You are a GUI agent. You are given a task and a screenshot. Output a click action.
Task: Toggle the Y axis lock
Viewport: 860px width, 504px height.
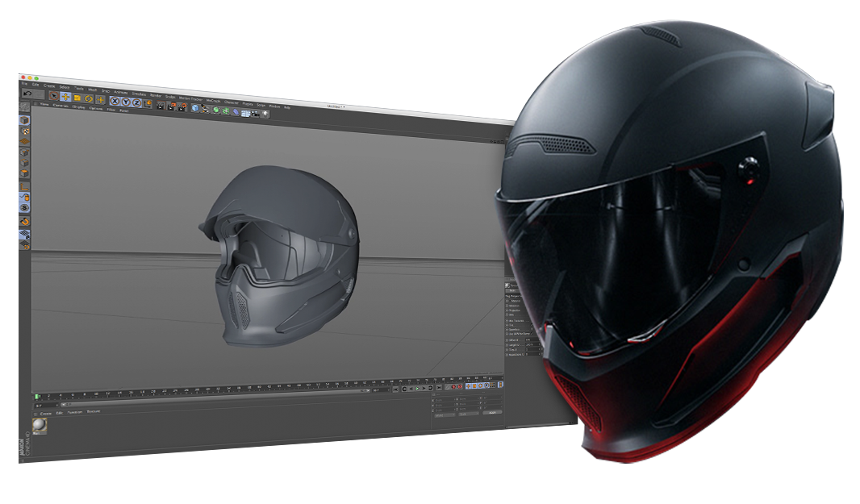pos(126,102)
